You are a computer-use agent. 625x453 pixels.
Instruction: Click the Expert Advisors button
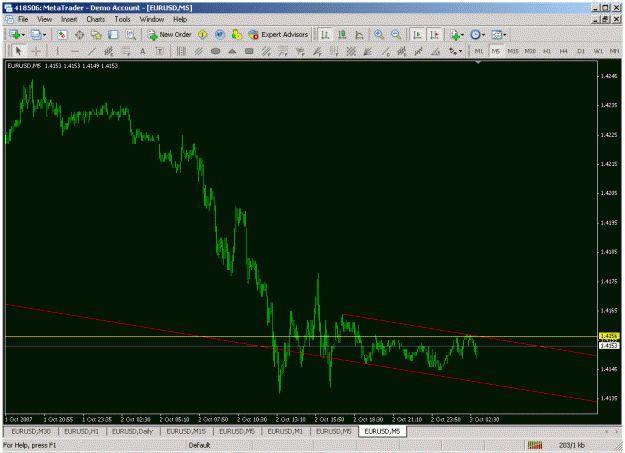pyautogui.click(x=279, y=35)
